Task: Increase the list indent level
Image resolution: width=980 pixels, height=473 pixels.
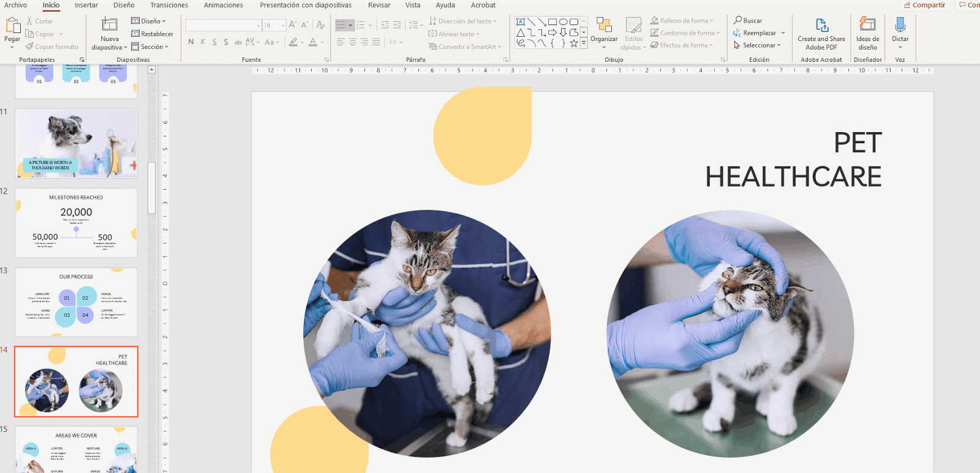Action: [x=397, y=25]
